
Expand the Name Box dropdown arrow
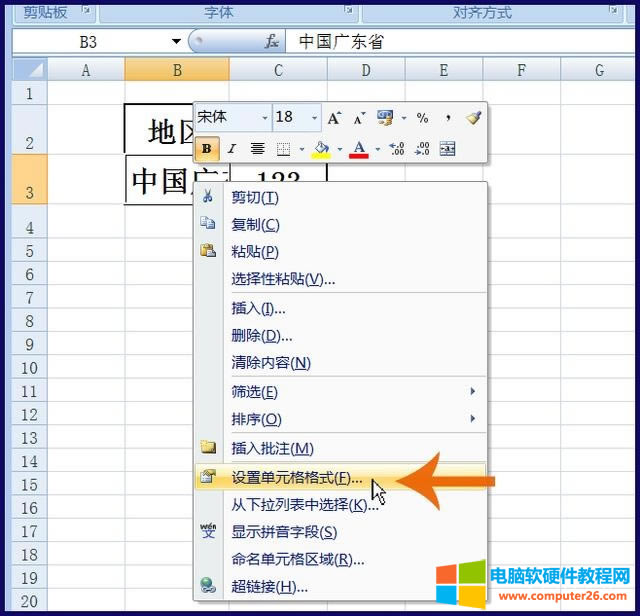click(176, 42)
